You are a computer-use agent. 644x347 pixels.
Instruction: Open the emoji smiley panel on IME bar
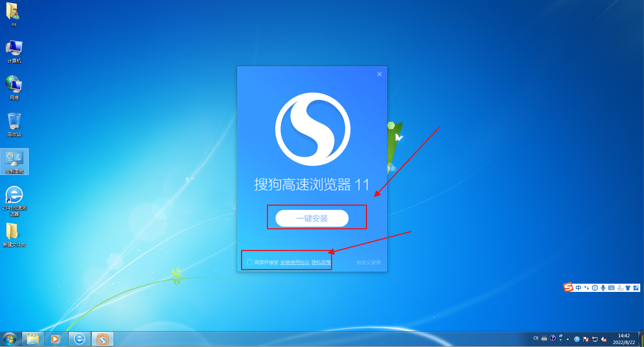tap(595, 288)
